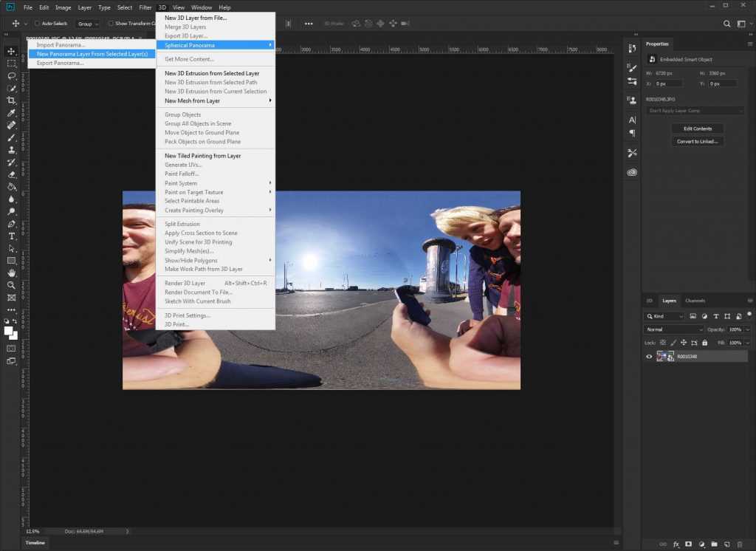
Task: Select the Crop tool in the toolbar
Action: (12, 100)
